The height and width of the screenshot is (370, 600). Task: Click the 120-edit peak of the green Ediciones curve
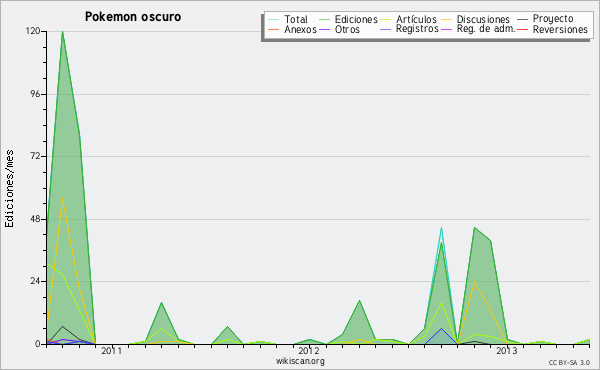click(x=62, y=32)
